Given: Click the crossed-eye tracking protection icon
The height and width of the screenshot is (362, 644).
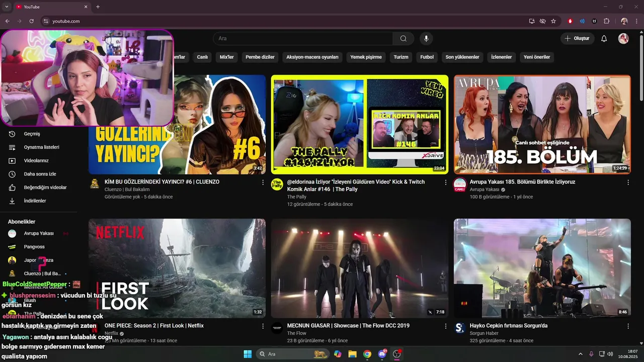Looking at the screenshot, I should pyautogui.click(x=542, y=21).
